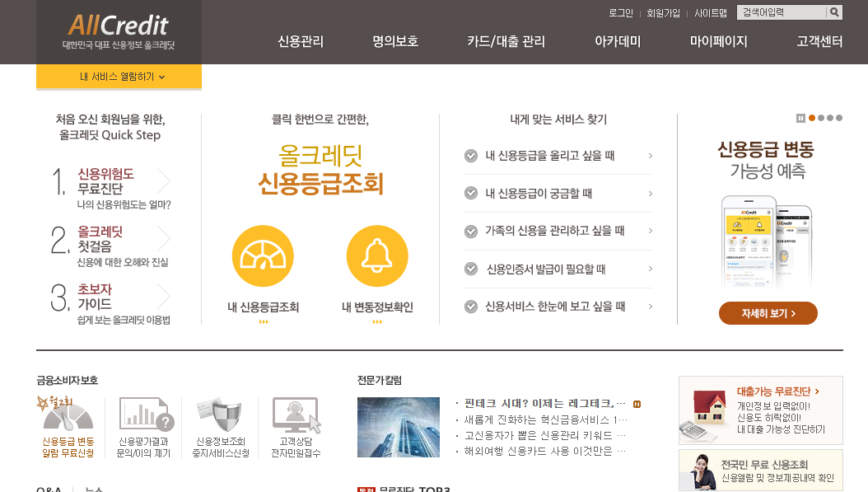Screen dimensions: 868x492
Task: Open 아카데미 menu
Action: [618, 41]
